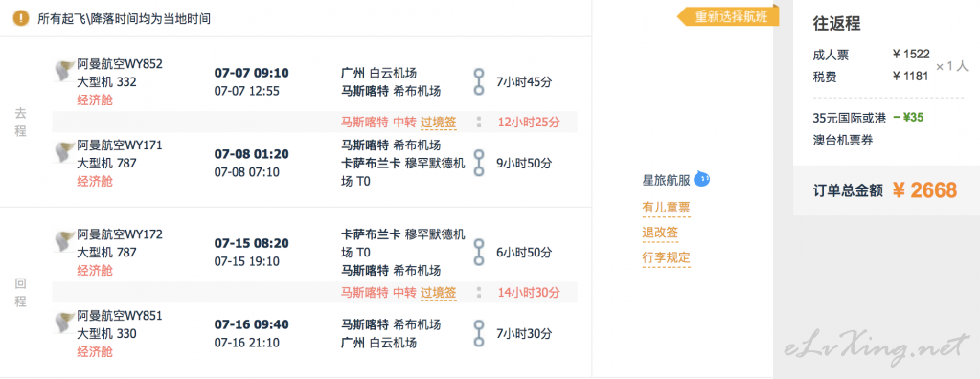Viewport: 980px width, 379px height.
Task: View the 行李规定 baggage rules
Action: pos(666,257)
